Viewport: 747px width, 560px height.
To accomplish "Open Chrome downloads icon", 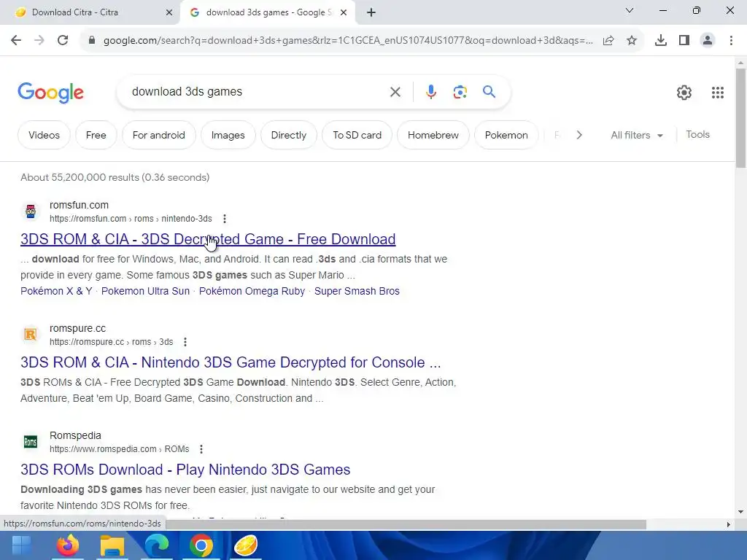I will coord(661,41).
